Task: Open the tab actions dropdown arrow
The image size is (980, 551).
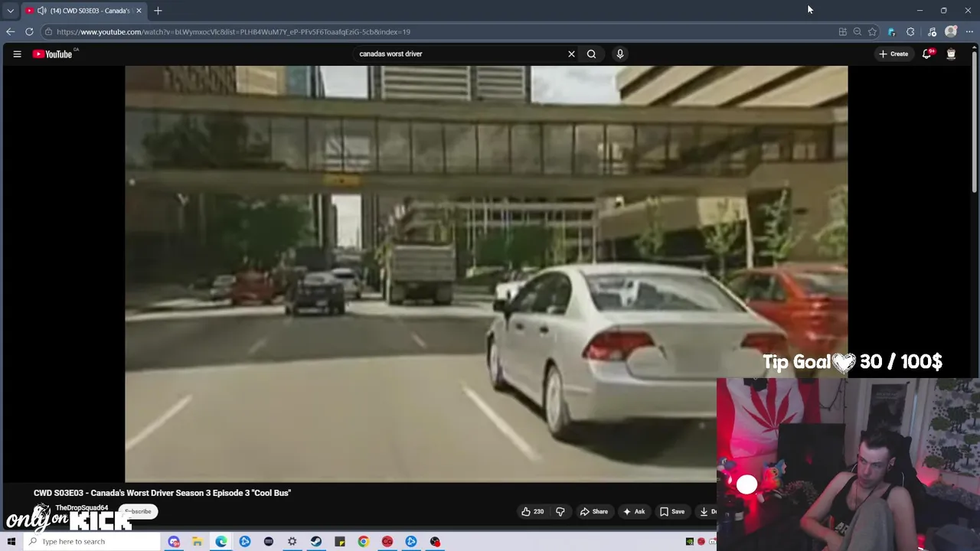Action: 10,11
